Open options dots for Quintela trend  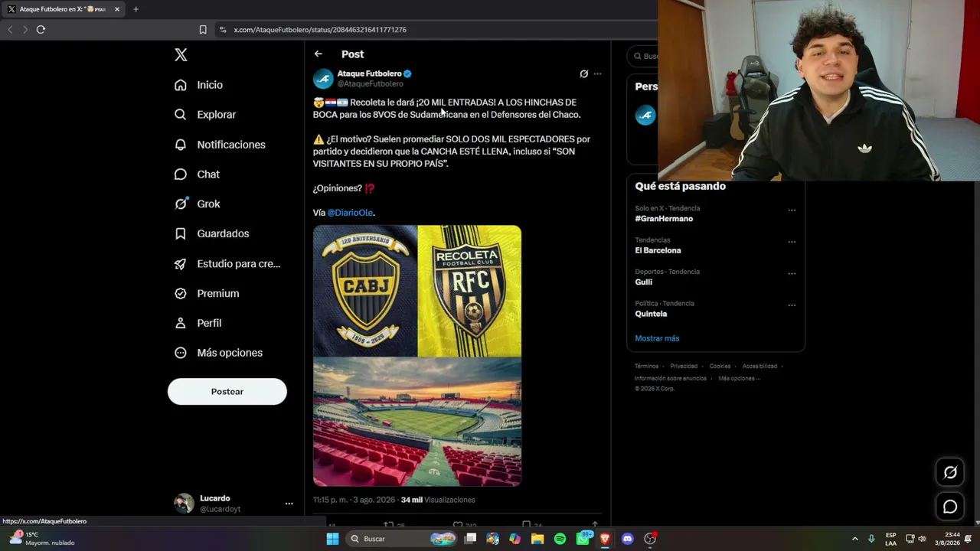click(x=792, y=305)
